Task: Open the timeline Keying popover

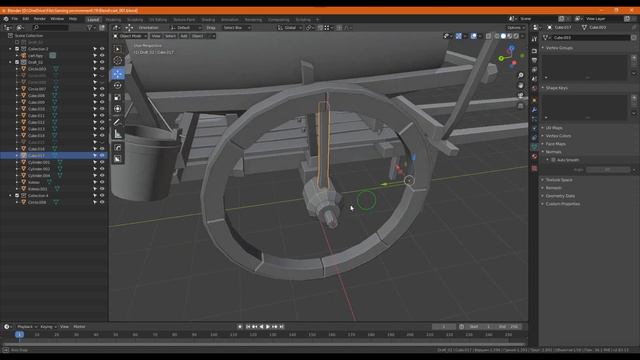Action: point(48,327)
